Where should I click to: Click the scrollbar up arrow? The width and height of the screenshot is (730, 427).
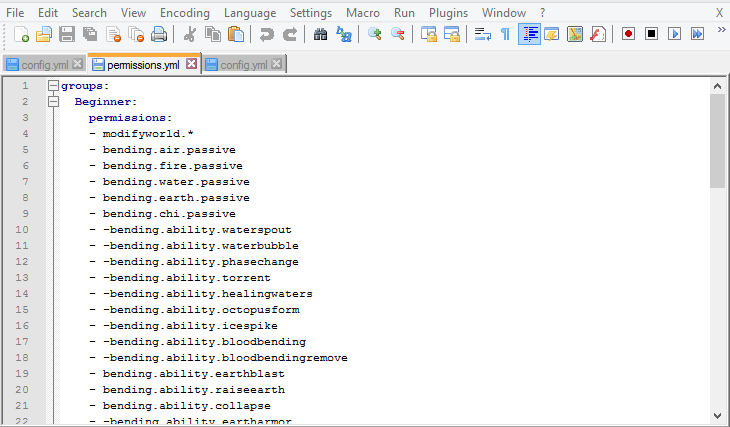point(717,86)
